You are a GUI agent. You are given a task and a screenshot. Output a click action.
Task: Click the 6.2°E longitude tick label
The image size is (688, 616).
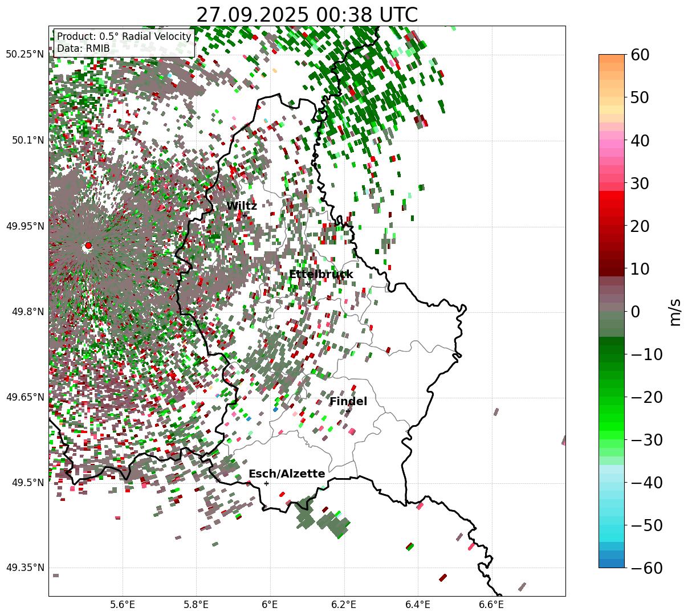click(x=344, y=605)
